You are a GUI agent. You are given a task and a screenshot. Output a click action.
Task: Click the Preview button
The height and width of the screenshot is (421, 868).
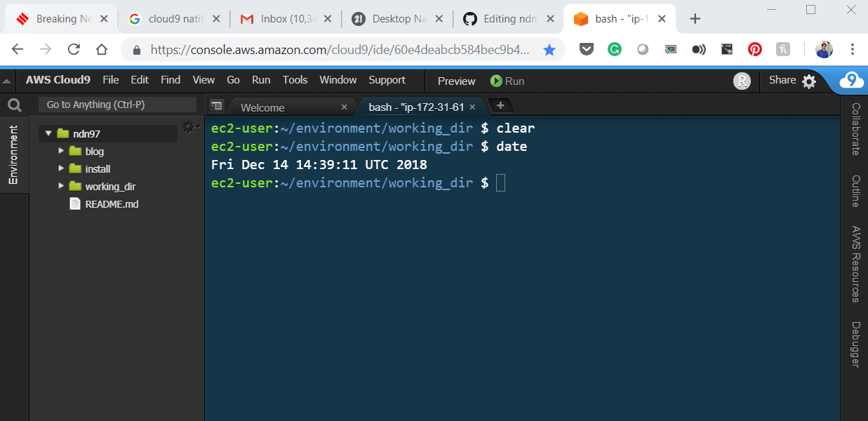pos(455,81)
